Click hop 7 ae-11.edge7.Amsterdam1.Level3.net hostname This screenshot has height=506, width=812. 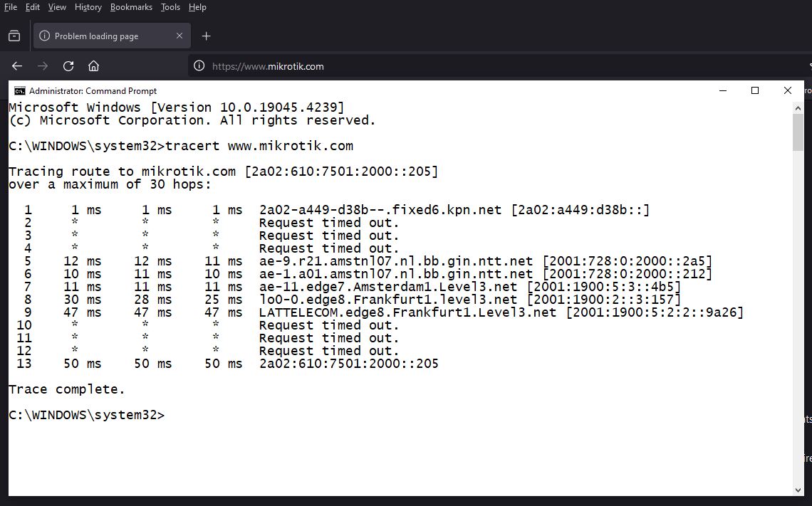tap(388, 287)
